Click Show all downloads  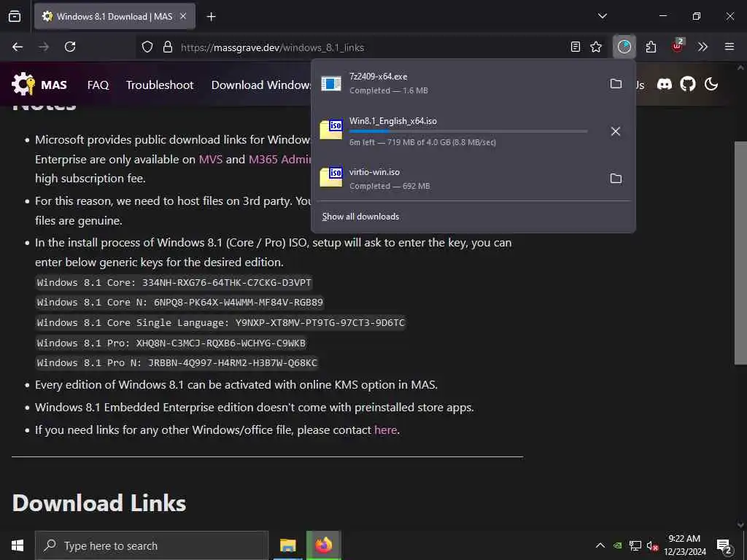pos(360,216)
